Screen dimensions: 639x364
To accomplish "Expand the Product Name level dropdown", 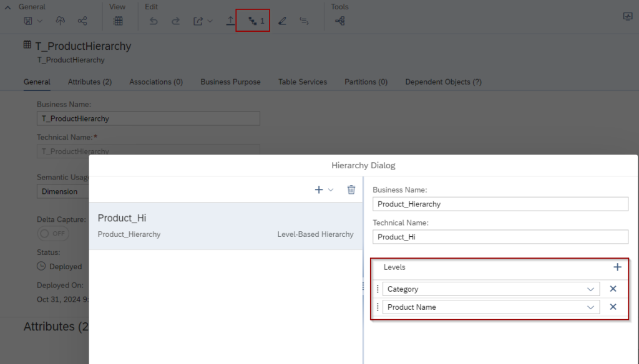I will [x=590, y=307].
